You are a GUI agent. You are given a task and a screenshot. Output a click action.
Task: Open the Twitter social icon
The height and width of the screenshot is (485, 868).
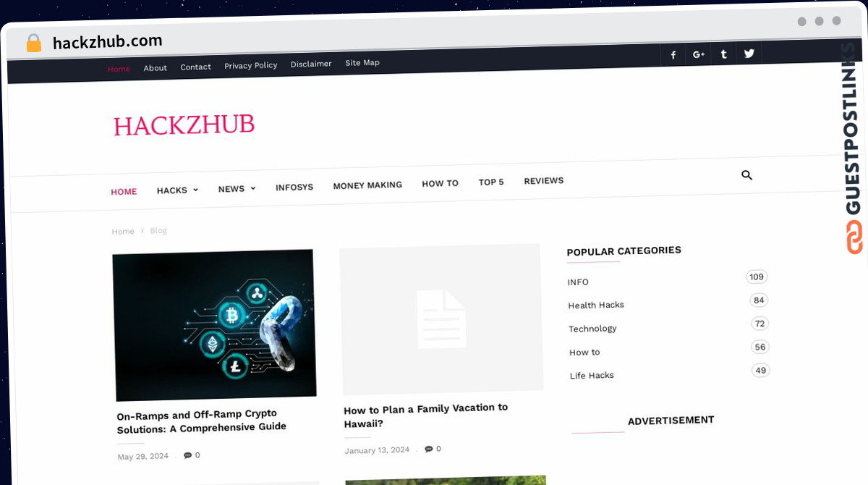749,53
